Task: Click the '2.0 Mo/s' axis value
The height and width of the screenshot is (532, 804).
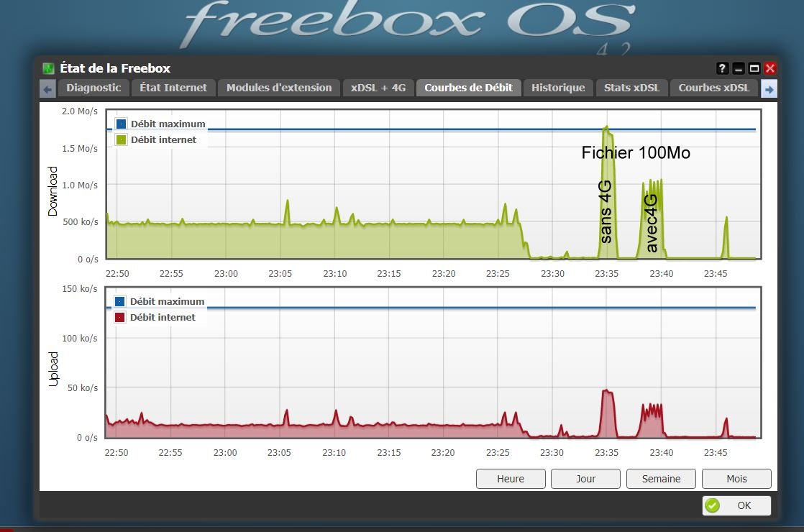Action: (80, 111)
